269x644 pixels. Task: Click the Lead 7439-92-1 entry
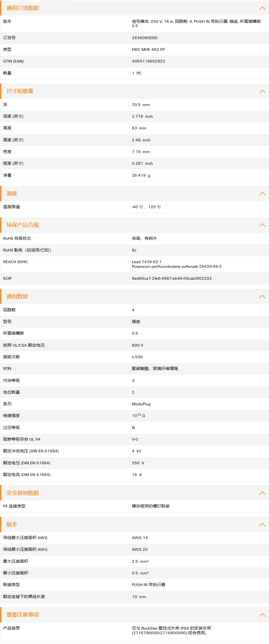[x=146, y=262]
